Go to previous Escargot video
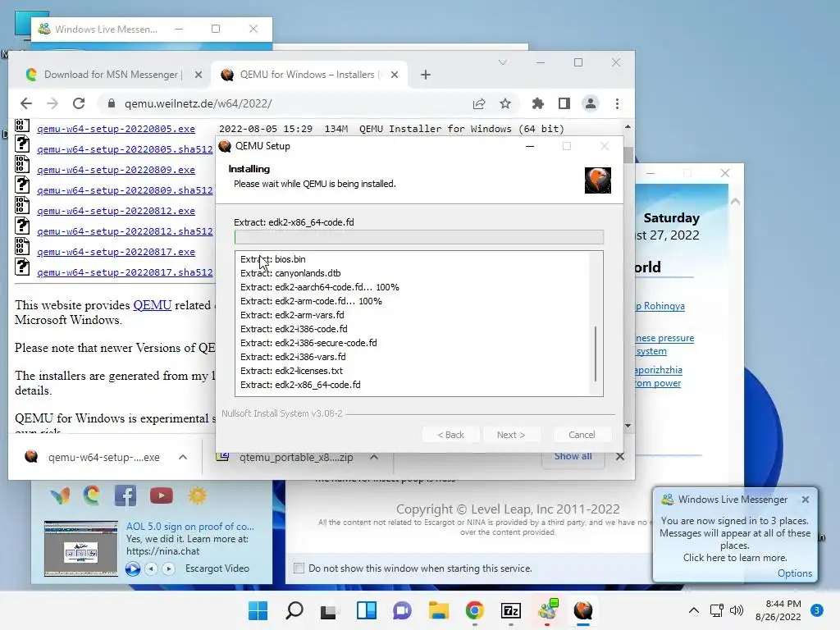 click(x=152, y=568)
